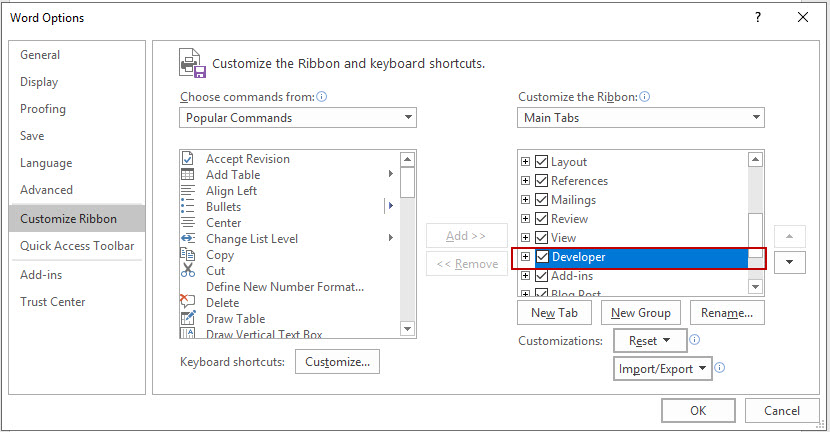The height and width of the screenshot is (432, 830).
Task: Select the Cut scissors icon
Action: pos(187,271)
